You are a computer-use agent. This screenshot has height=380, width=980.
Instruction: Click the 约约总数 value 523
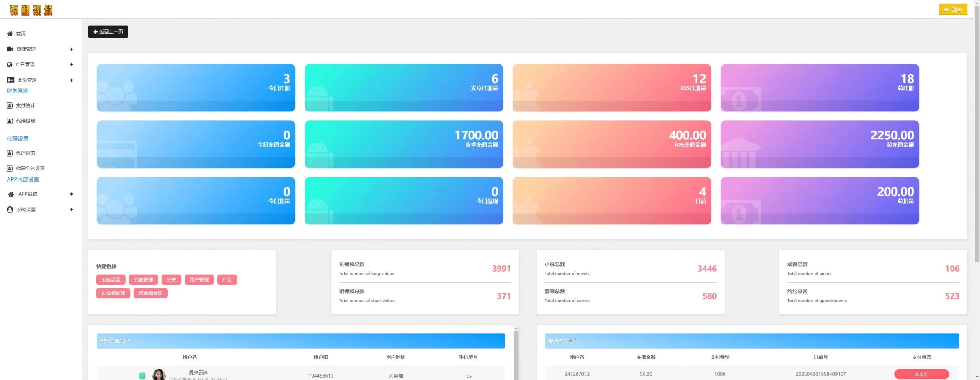pyautogui.click(x=952, y=296)
